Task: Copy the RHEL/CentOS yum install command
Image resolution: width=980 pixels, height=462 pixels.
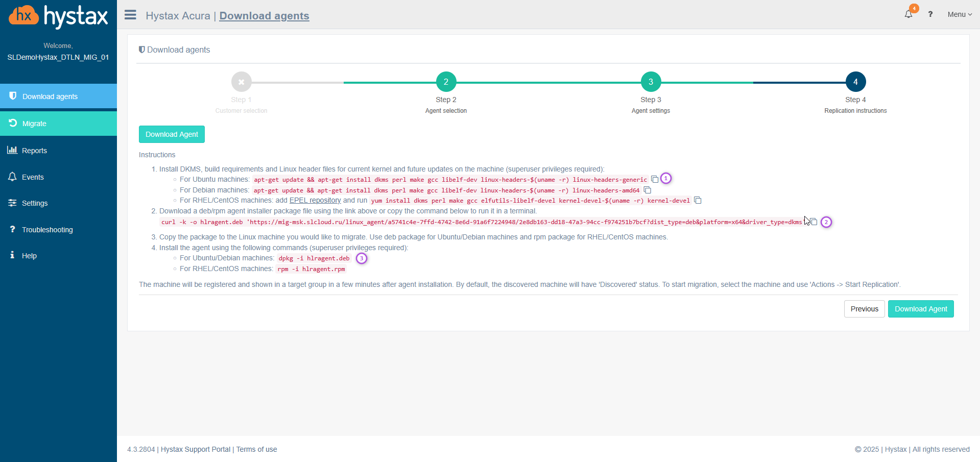Action: 698,200
